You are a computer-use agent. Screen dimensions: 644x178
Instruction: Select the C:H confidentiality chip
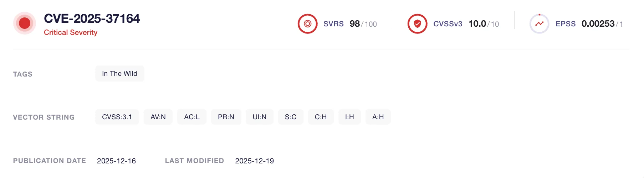[x=321, y=117]
